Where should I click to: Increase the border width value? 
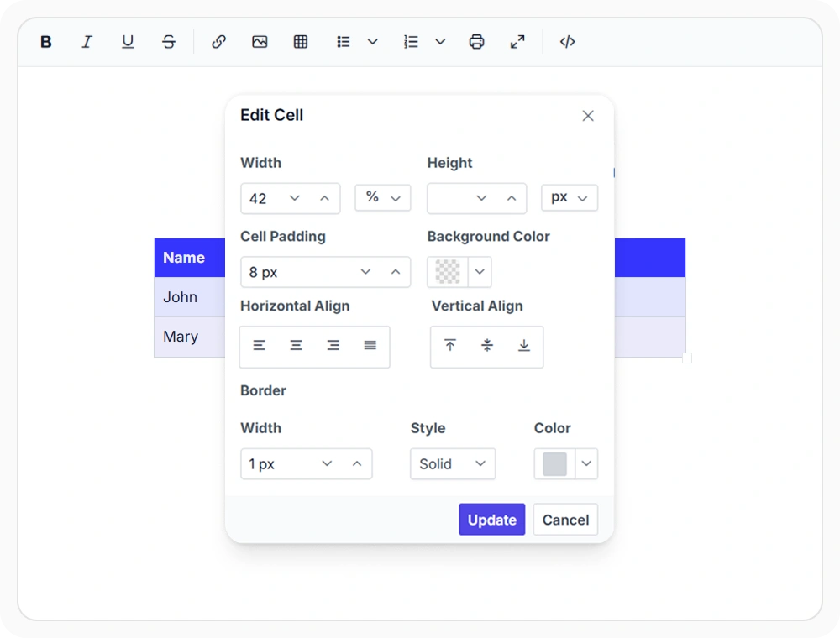(357, 463)
